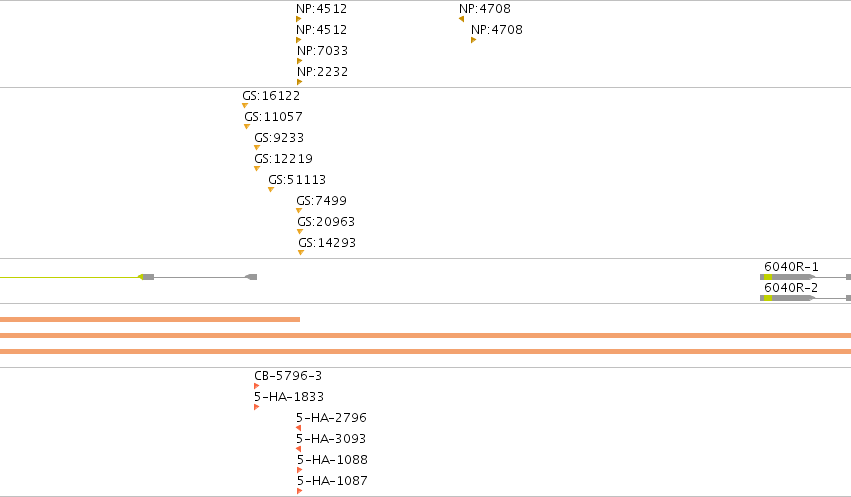
Task: Open the 6040R-2 transcript label
Action: click(x=791, y=288)
